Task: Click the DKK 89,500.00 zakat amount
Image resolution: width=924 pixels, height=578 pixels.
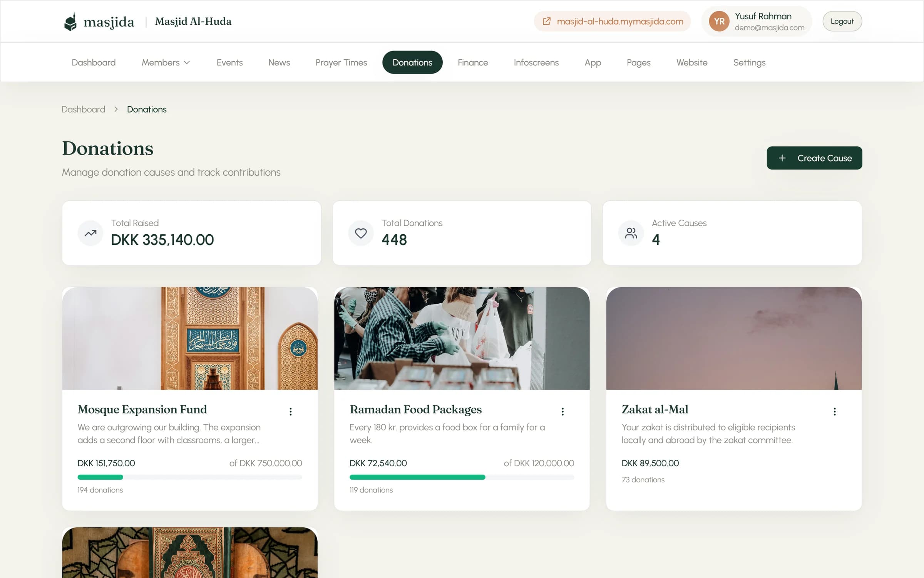Action: click(650, 463)
